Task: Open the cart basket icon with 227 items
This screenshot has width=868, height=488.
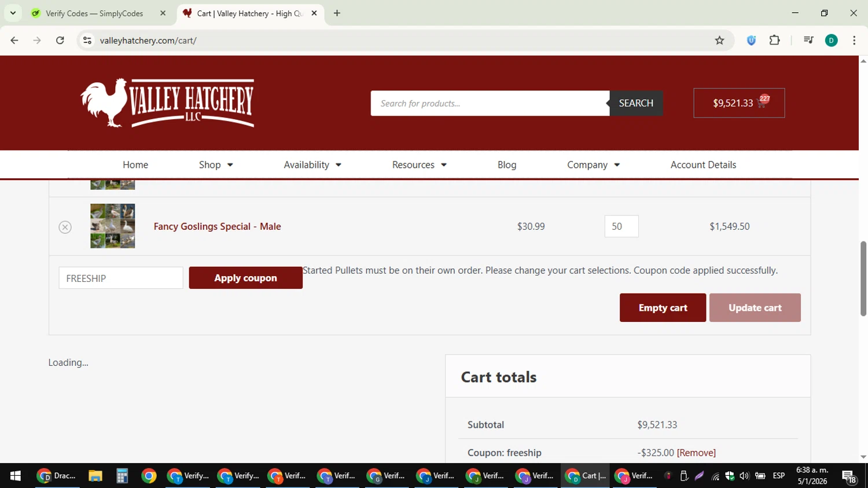Action: click(x=762, y=102)
